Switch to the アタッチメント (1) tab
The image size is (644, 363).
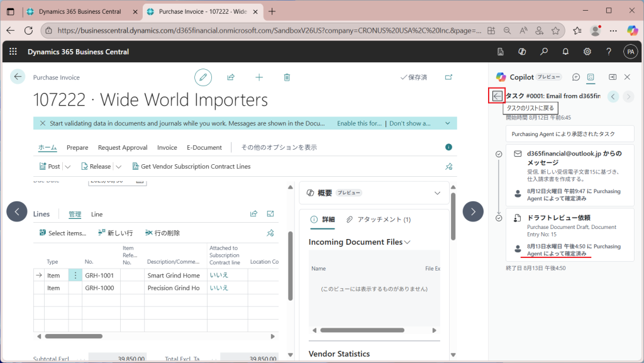pos(378,220)
